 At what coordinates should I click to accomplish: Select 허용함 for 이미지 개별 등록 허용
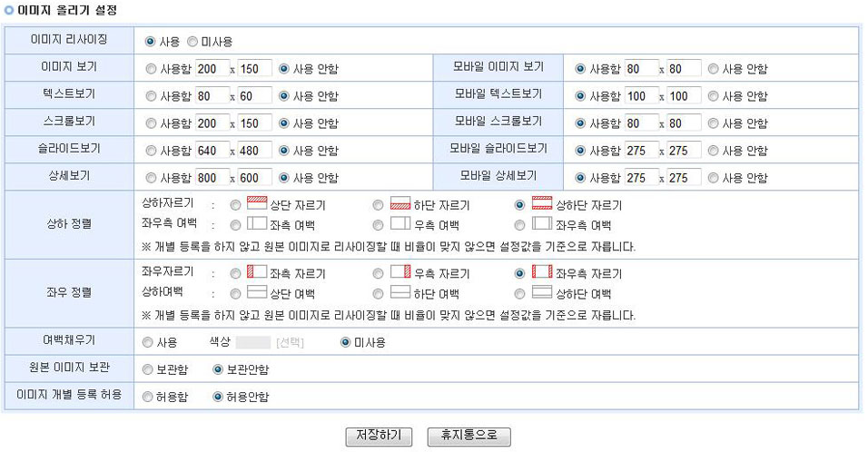tap(149, 397)
